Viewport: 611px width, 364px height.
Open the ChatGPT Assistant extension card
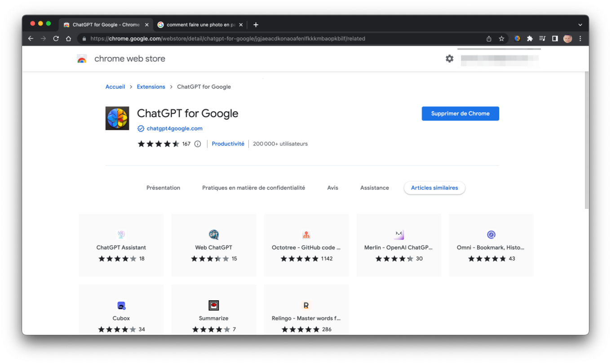coord(121,245)
